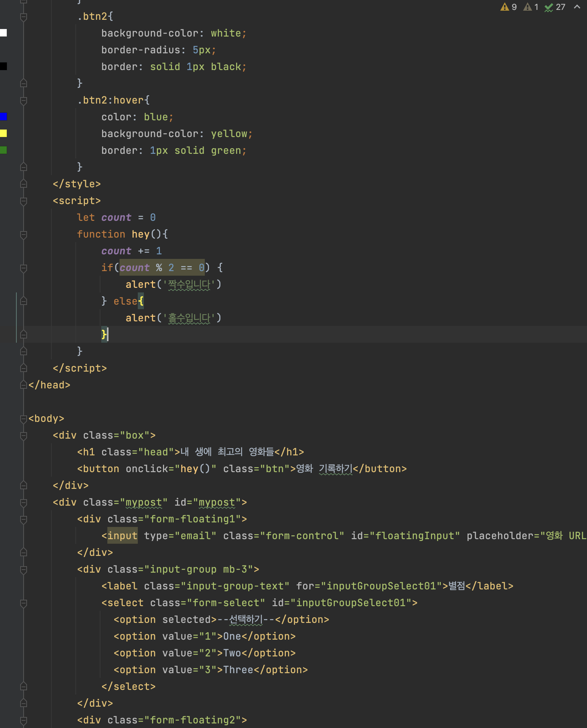Click the weak warning indicator showing 1
The width and height of the screenshot is (587, 728).
tap(531, 7)
